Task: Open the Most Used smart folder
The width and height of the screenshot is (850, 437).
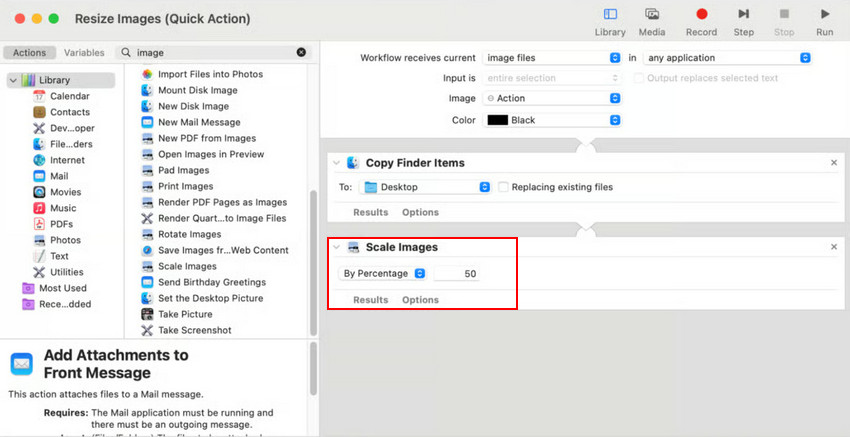Action: pos(54,288)
